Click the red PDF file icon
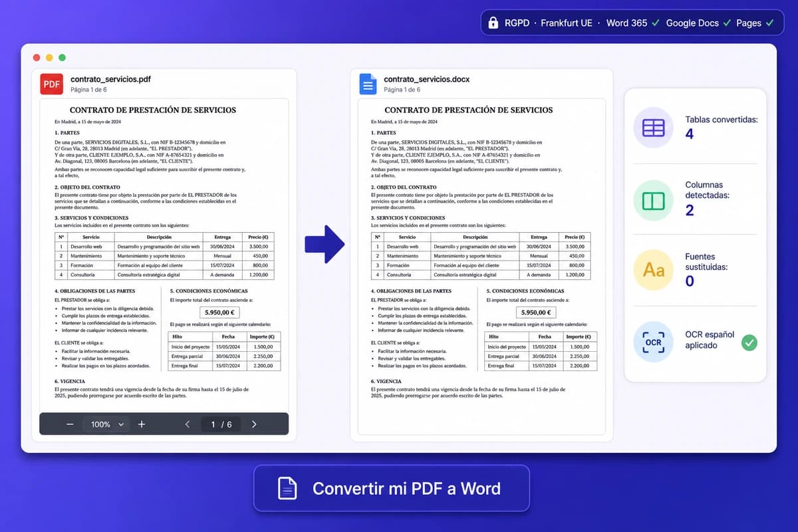Viewport: 798px width, 532px height. tap(52, 84)
